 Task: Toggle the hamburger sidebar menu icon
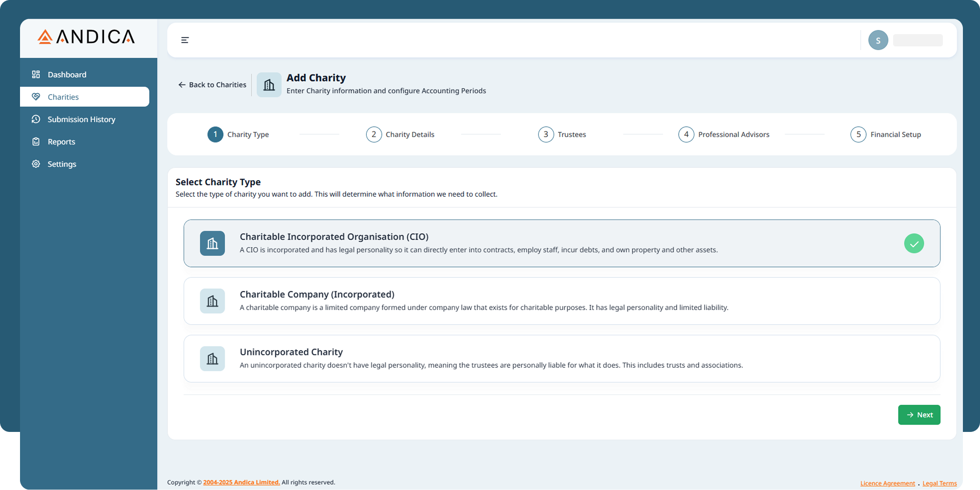(x=185, y=40)
